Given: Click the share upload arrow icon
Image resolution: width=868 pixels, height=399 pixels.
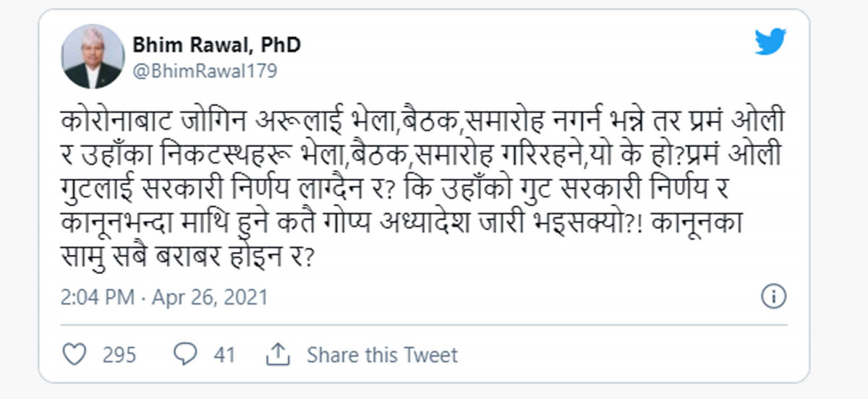Looking at the screenshot, I should tap(278, 355).
